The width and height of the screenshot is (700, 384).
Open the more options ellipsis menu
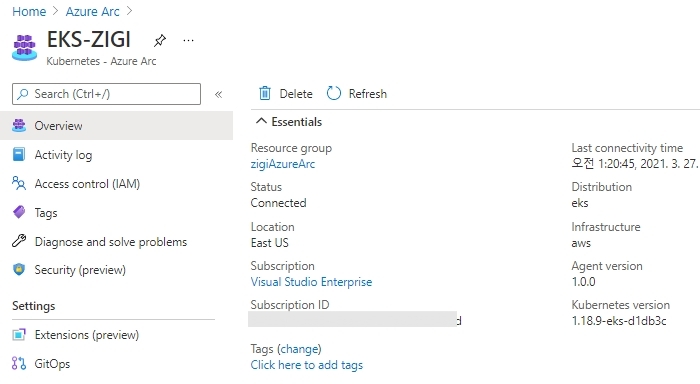(x=188, y=41)
